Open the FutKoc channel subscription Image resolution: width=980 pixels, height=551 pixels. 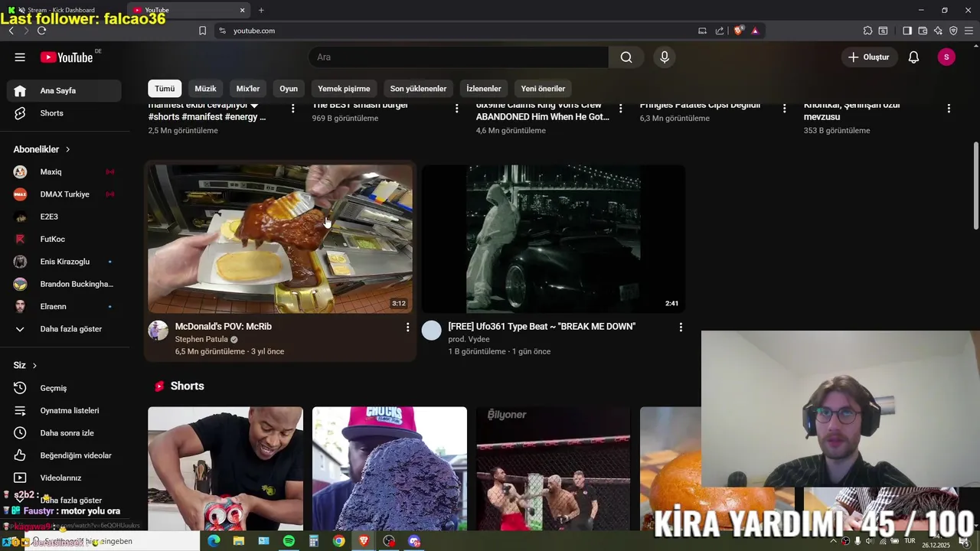coord(64,240)
